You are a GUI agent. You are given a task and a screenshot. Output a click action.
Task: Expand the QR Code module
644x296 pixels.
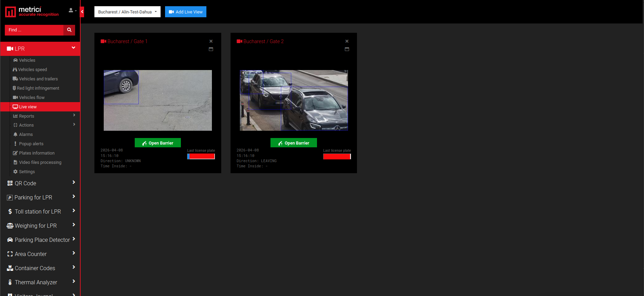click(40, 183)
